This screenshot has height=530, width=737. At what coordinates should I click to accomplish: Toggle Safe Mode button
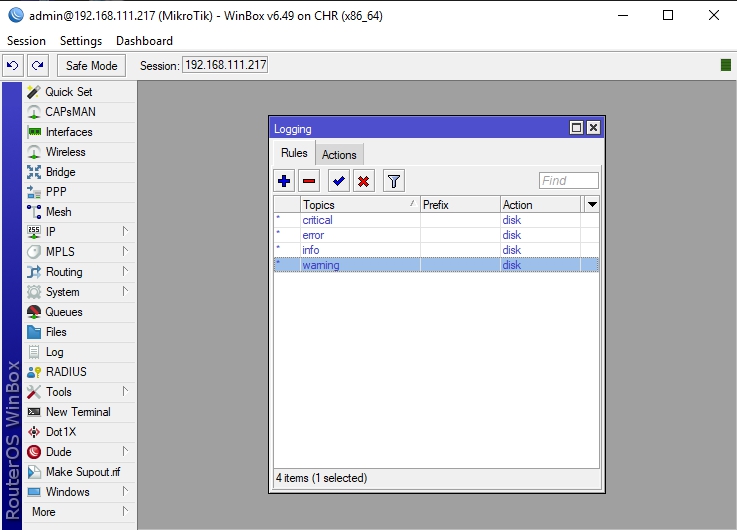[x=92, y=65]
